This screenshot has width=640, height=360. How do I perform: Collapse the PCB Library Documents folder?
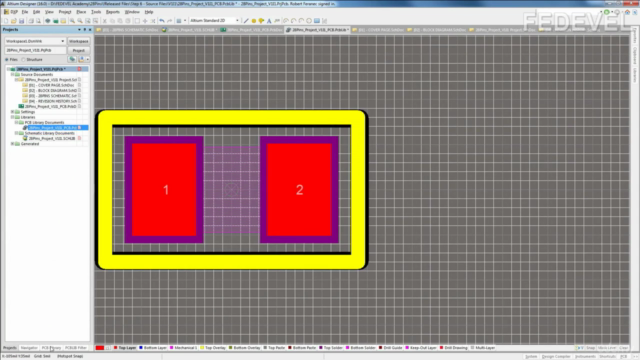click(x=16, y=122)
